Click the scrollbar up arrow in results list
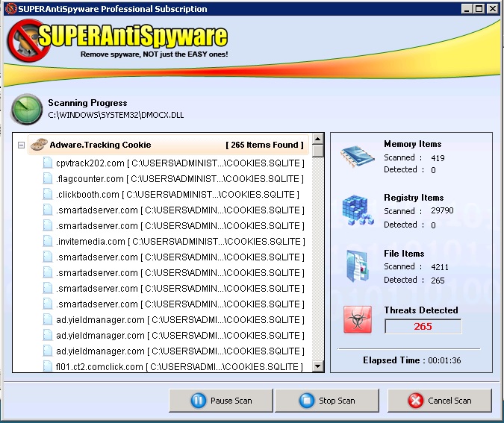This screenshot has height=423, width=504. click(x=318, y=140)
